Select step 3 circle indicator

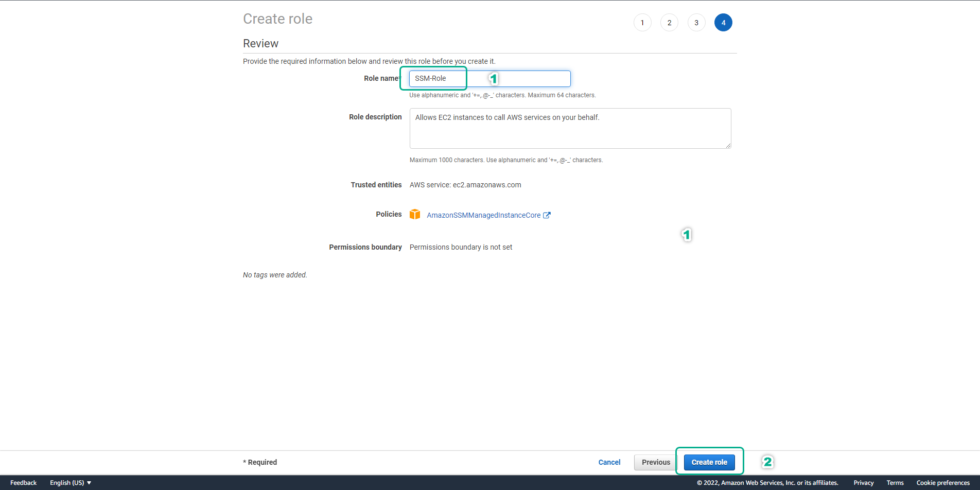[696, 23]
